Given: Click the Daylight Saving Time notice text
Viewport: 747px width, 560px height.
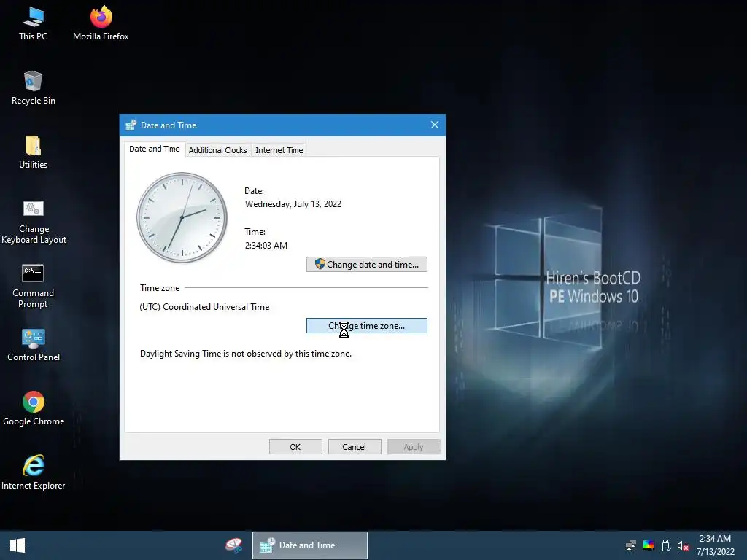Looking at the screenshot, I should coord(246,354).
